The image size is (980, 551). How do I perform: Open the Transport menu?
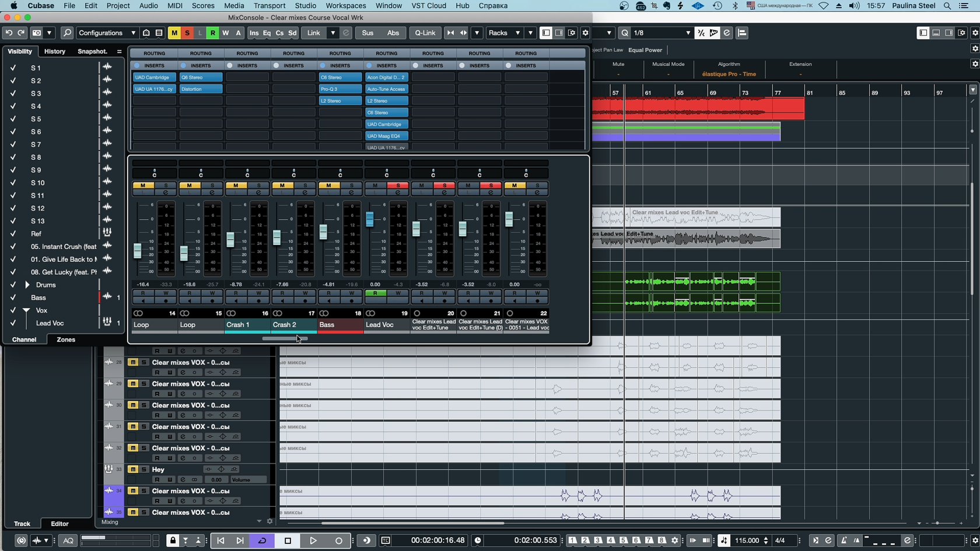click(269, 5)
